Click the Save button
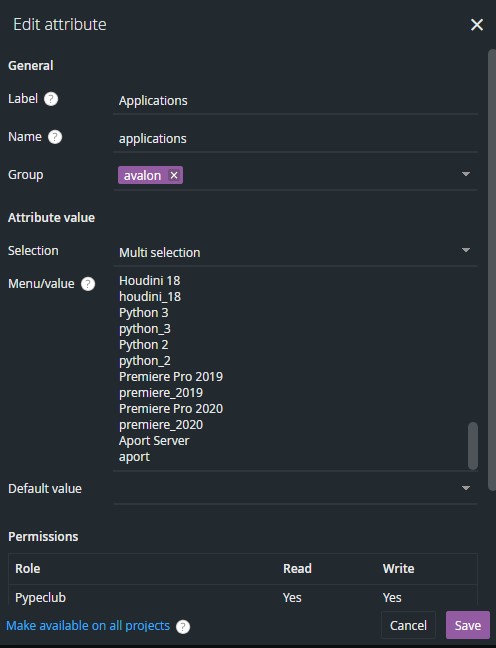The height and width of the screenshot is (648, 496). tap(468, 625)
